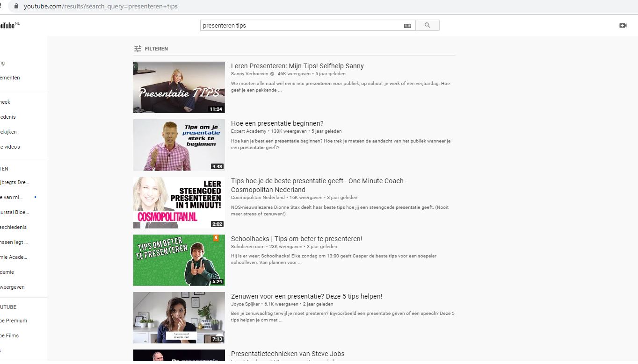The image size is (638, 364).
Task: Click the 11:24 duration badge
Action: click(216, 109)
